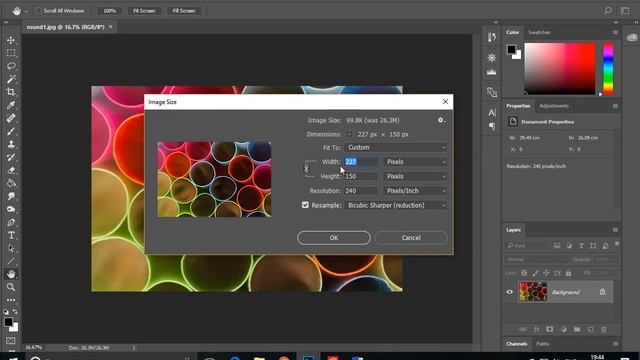Open the Resolution Pixels/Inch dropdown

415,191
